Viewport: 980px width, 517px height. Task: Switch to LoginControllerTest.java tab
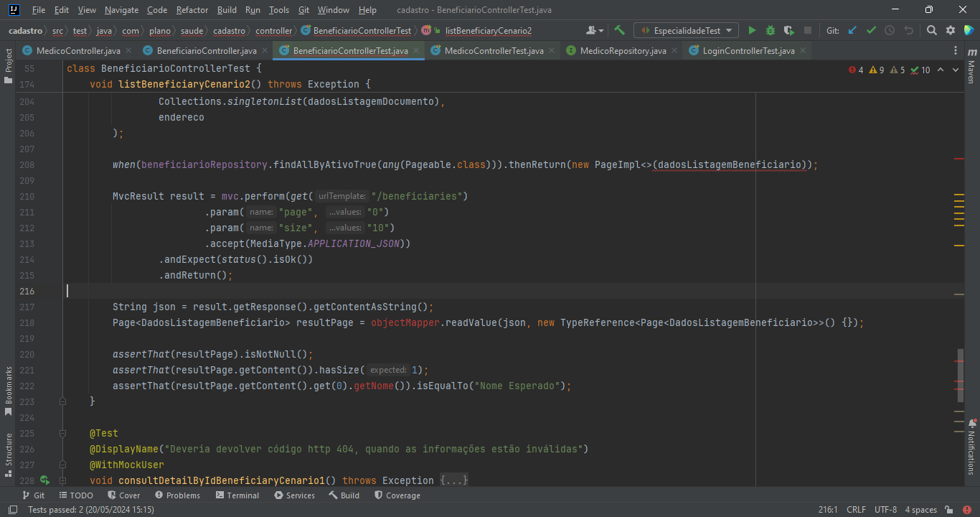(748, 51)
